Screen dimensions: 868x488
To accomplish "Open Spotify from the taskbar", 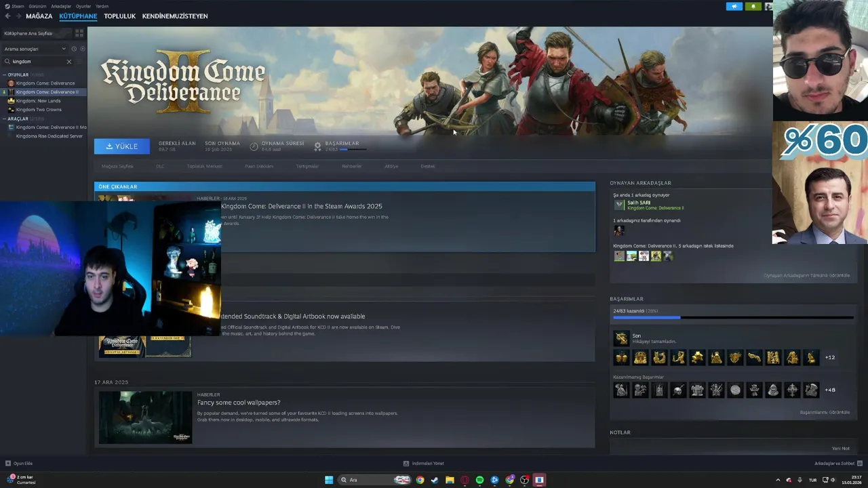I will (479, 480).
